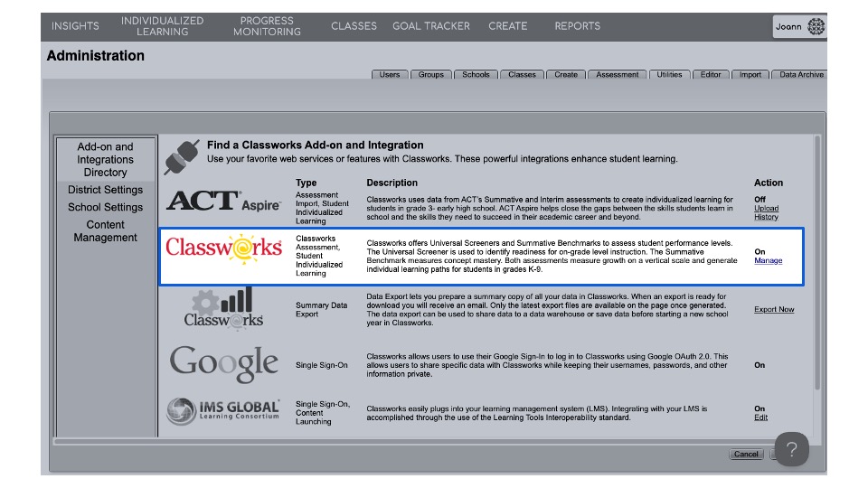Switch to the Schools tab
This screenshot has width=868, height=488.
tap(476, 75)
